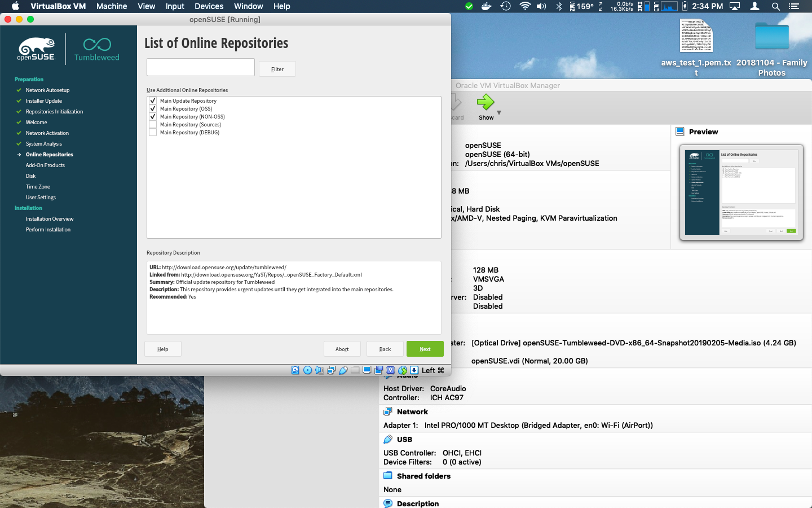Screen dimensions: 812x508
Task: Click mouse integration icon in VM status bar
Action: coord(402,370)
